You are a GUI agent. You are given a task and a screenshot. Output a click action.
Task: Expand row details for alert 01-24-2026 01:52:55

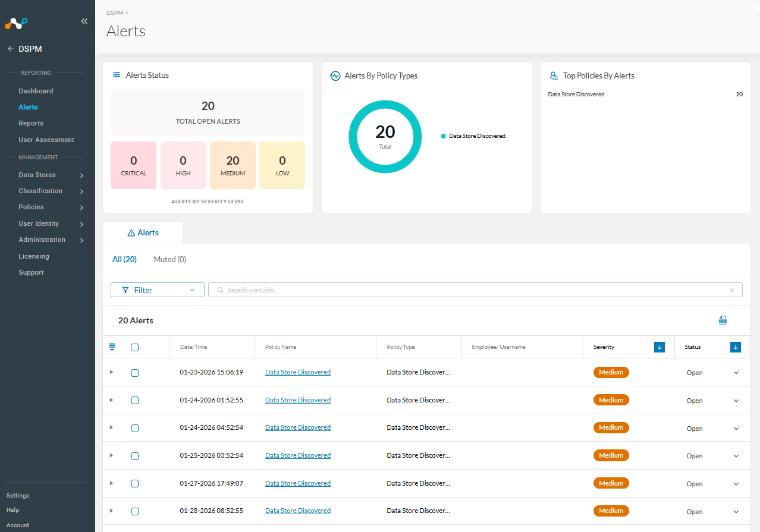(111, 400)
